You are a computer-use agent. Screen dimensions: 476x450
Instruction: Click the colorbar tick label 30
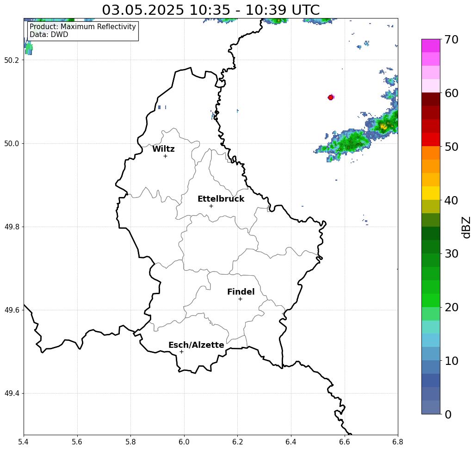click(451, 254)
